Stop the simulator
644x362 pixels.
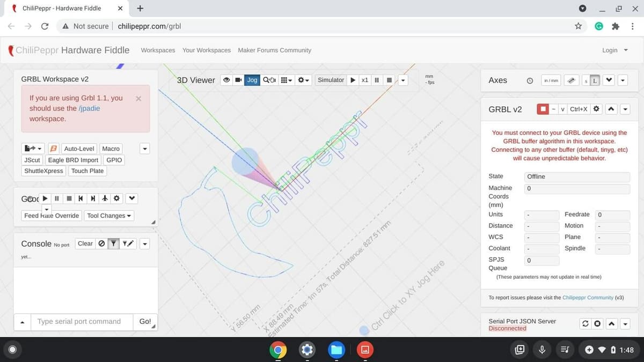390,80
